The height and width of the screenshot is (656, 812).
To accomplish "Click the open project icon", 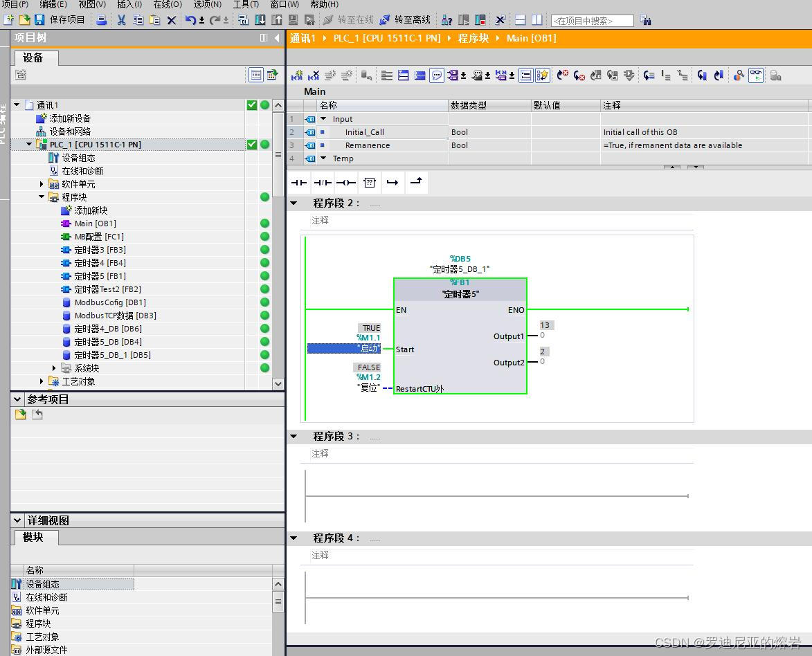I will coord(24,19).
